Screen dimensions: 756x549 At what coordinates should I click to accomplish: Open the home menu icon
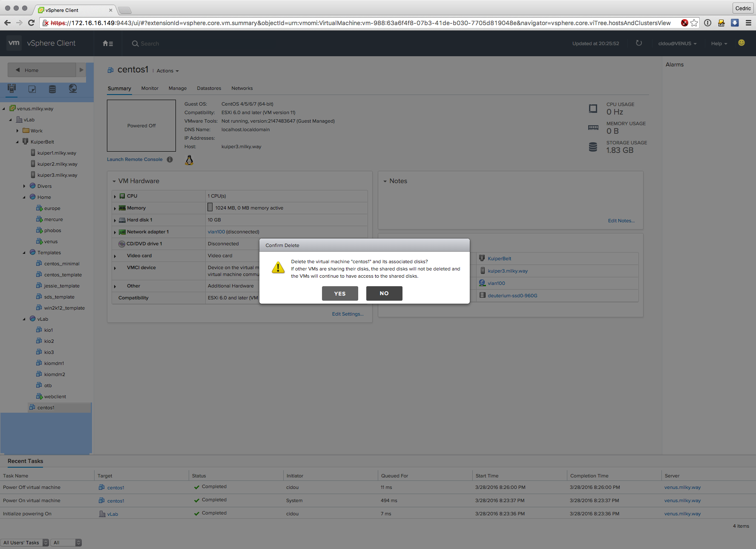108,43
